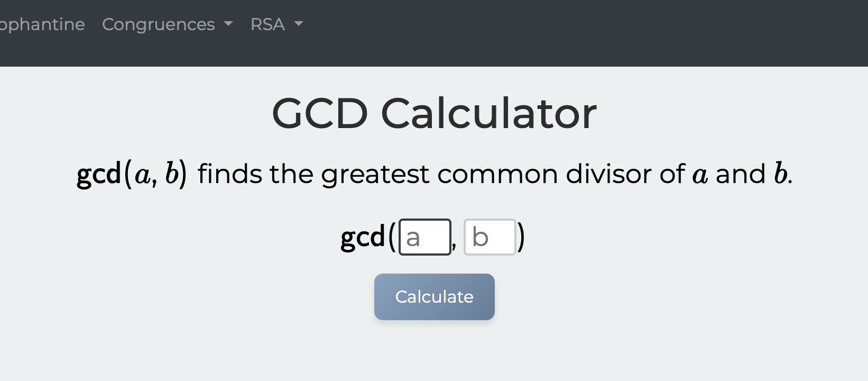The image size is (868, 381).
Task: Select the Congruences label in navbar
Action: point(158,24)
